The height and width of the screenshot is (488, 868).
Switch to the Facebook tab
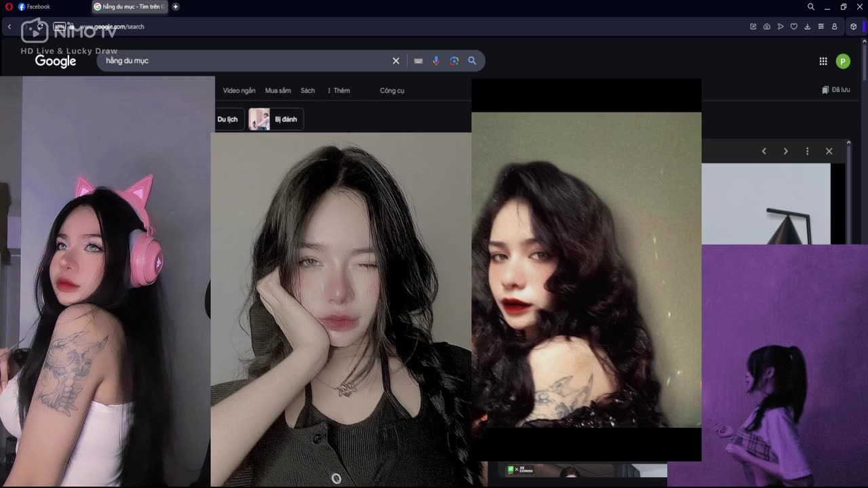34,7
